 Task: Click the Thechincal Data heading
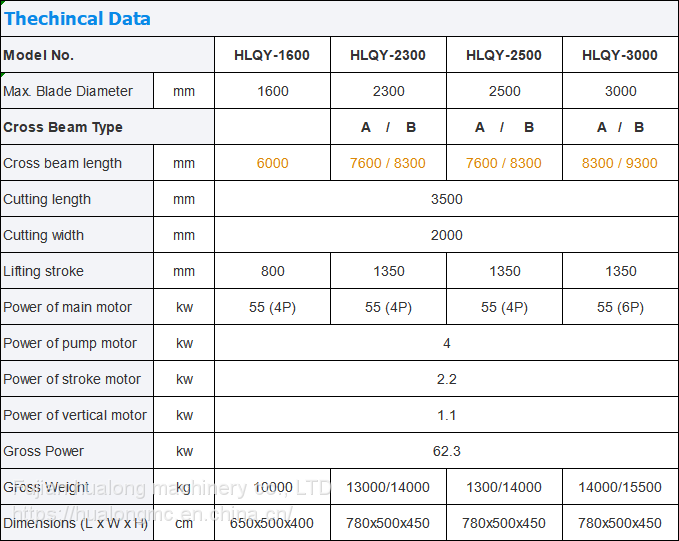pos(77,19)
